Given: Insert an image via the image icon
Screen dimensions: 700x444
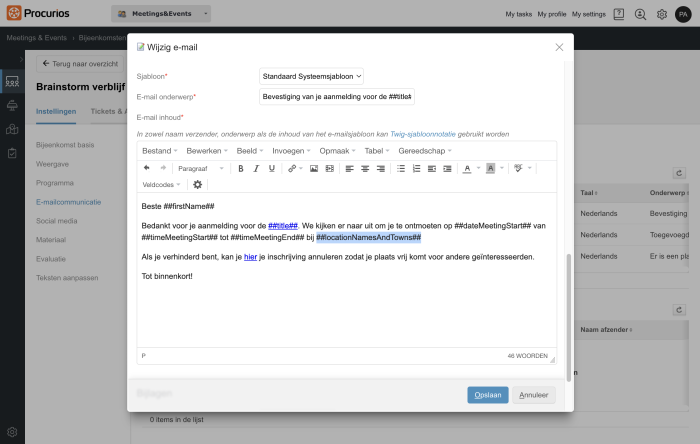Looking at the screenshot, I should tap(314, 168).
